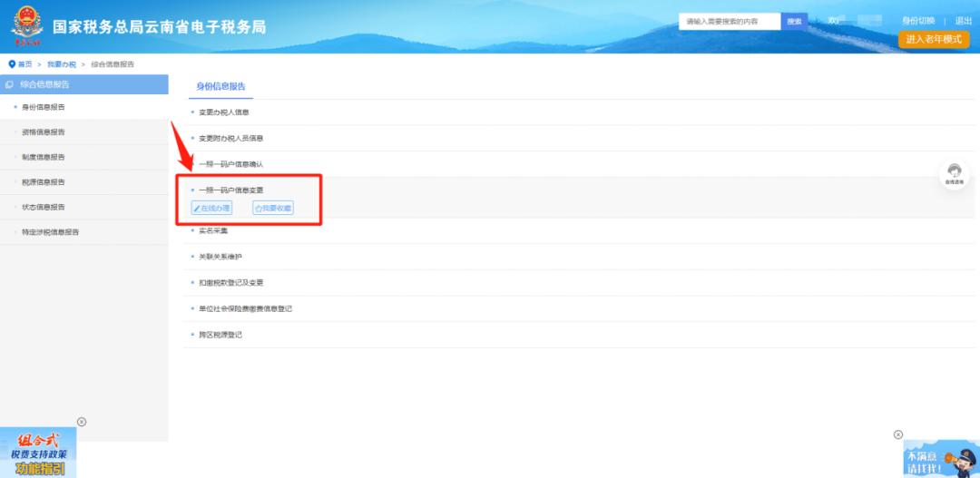Image resolution: width=980 pixels, height=478 pixels.
Task: Click the 我要收藏 favorite button
Action: pyautogui.click(x=273, y=208)
